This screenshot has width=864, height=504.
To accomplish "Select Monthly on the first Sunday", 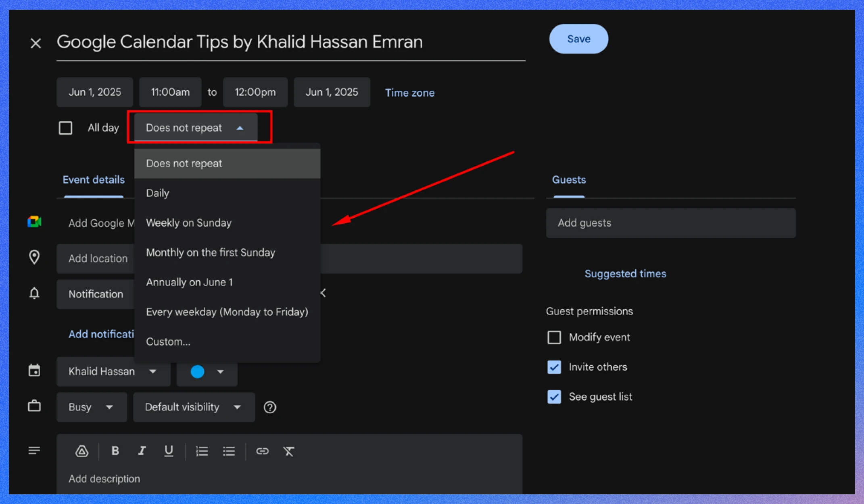I will tap(227, 252).
